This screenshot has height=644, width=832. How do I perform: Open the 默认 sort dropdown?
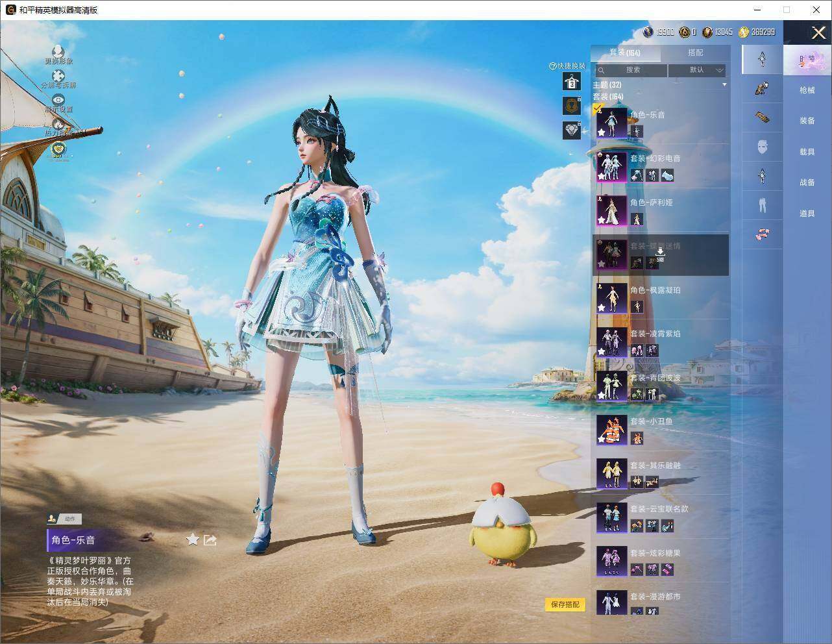pos(696,70)
